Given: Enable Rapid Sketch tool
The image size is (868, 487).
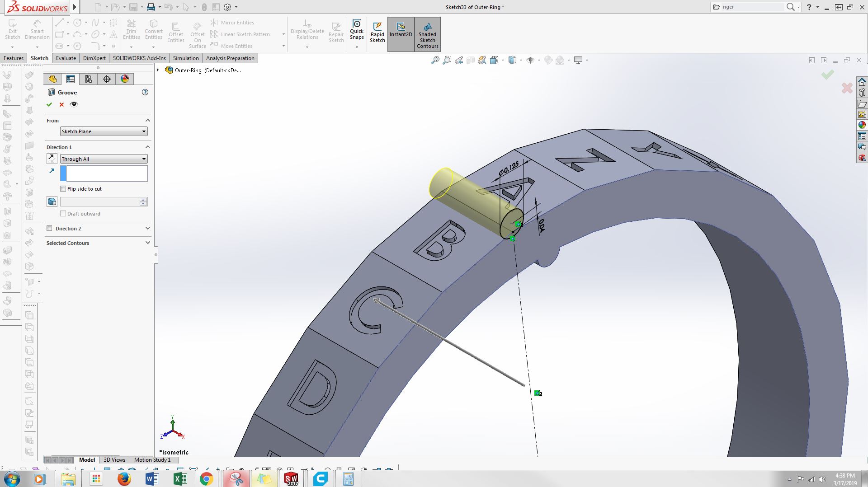Looking at the screenshot, I should click(377, 33).
